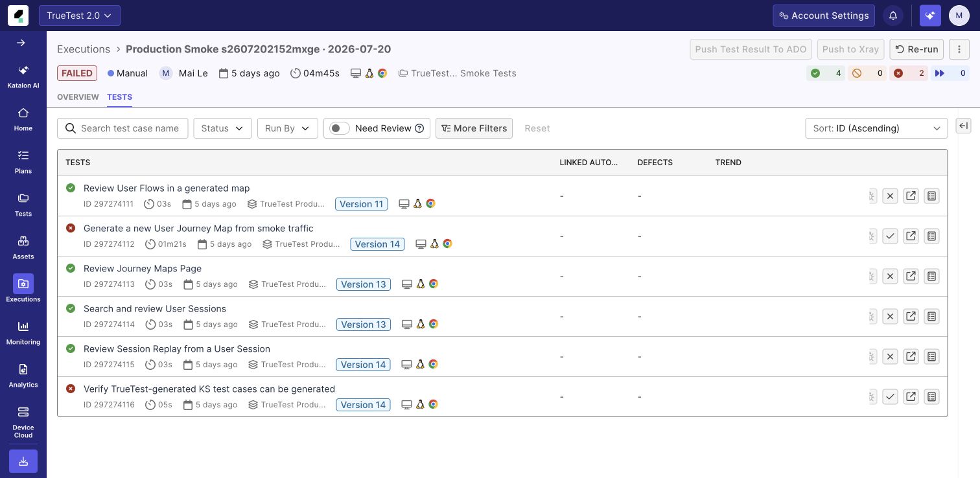Open the notifications bell
The width and height of the screenshot is (980, 478).
893,16
